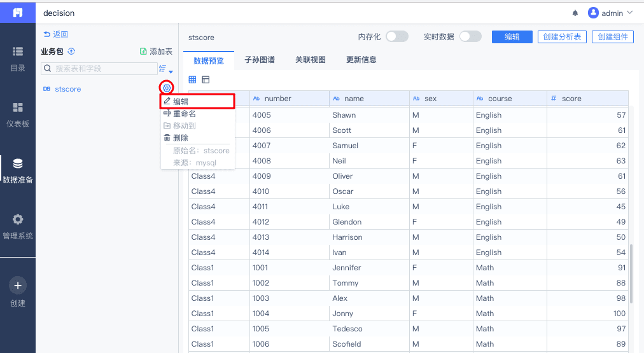Click the sex column type icon

(x=416, y=99)
